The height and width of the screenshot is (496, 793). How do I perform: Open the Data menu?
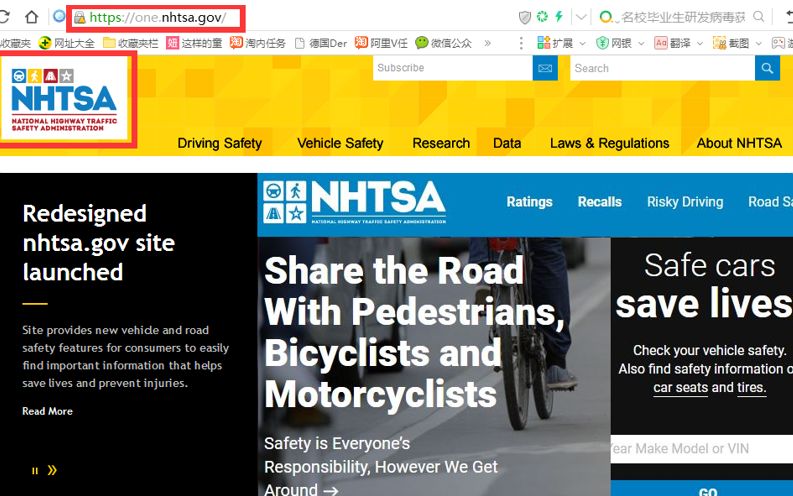pos(507,143)
